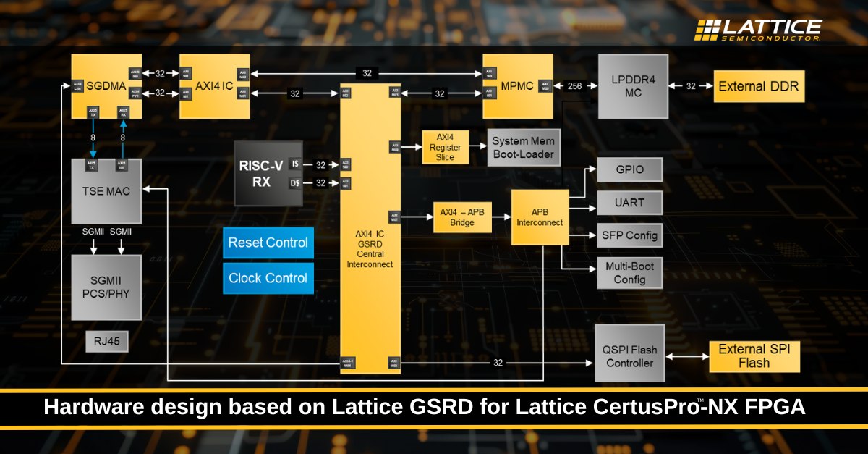Click the AXI M00 port on MPMC

pos(545,85)
